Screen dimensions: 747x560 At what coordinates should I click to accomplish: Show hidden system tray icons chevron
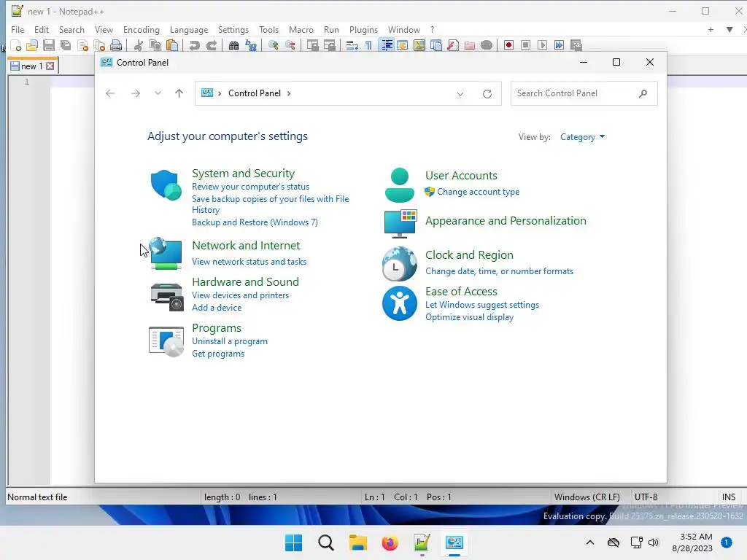[x=589, y=542]
